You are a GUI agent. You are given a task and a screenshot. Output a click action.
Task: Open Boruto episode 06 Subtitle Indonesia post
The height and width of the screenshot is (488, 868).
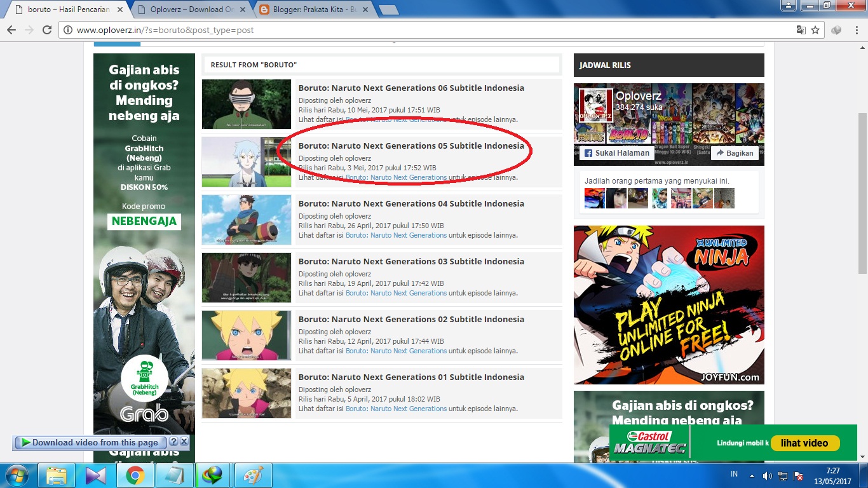click(411, 88)
